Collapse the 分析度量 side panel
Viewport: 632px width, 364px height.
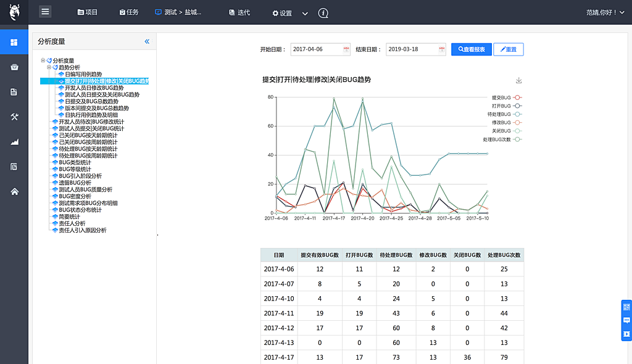tap(147, 41)
